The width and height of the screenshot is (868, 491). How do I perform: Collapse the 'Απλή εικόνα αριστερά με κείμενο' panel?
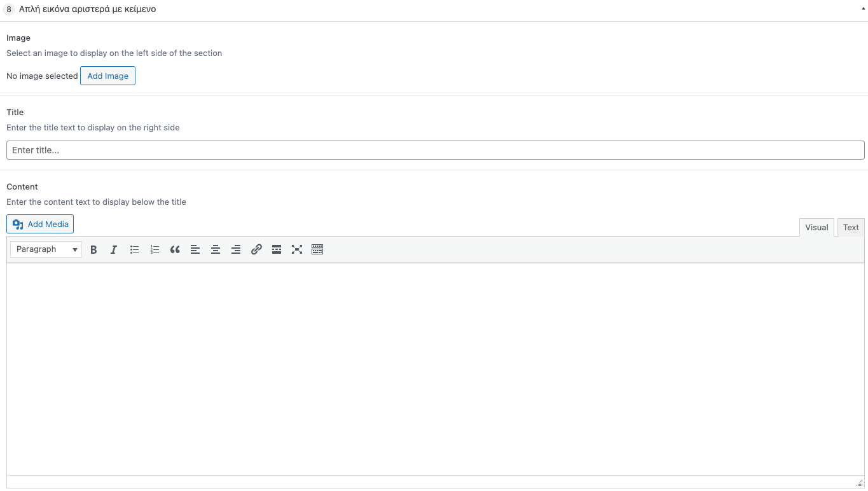(x=862, y=9)
